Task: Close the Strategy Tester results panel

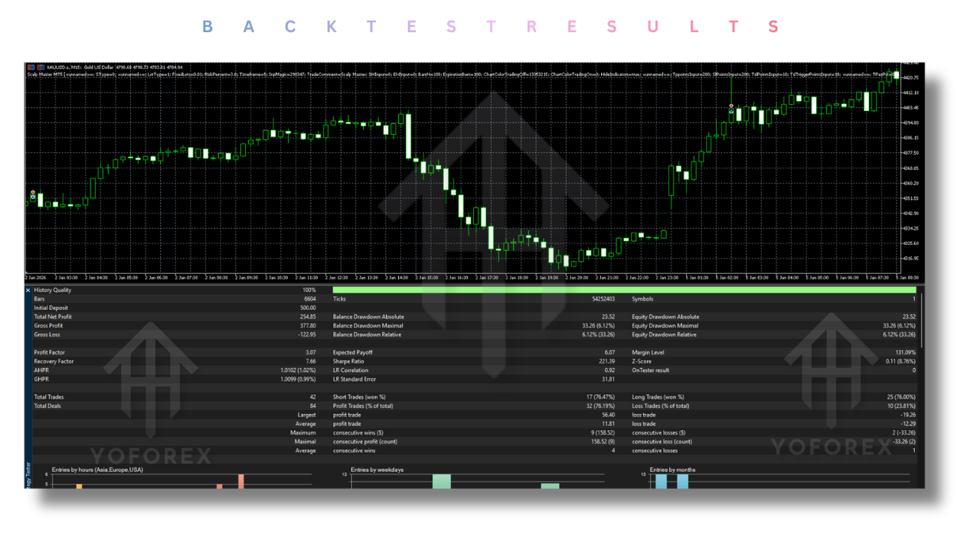Action: tap(28, 291)
